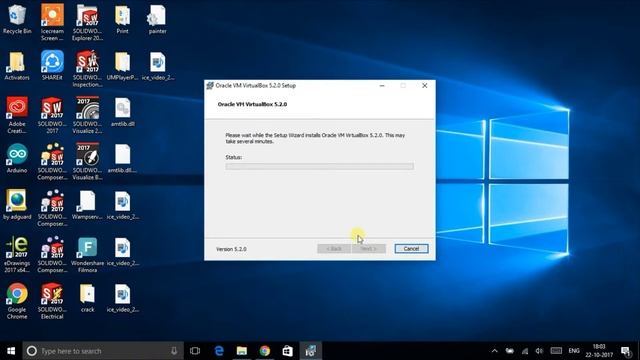Select the Adobe Creative Cloud desktop icon

pos(17,115)
